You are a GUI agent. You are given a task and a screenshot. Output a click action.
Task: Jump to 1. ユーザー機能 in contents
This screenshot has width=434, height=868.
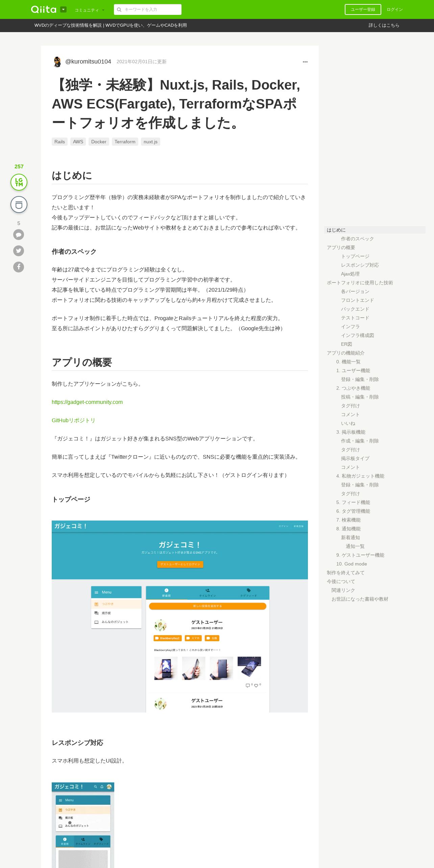point(353,370)
